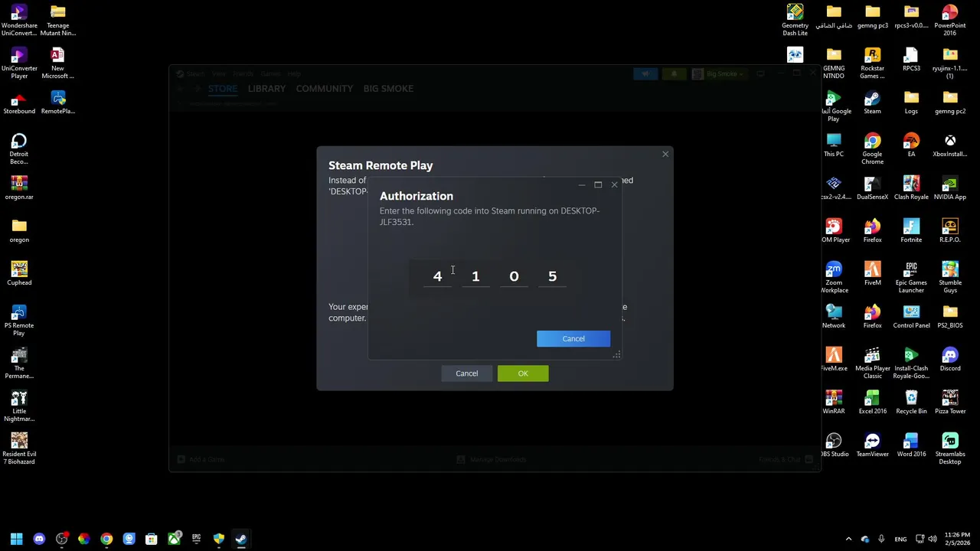The width and height of the screenshot is (980, 551).
Task: Select the Steam desktop shortcut
Action: pyautogui.click(x=872, y=103)
